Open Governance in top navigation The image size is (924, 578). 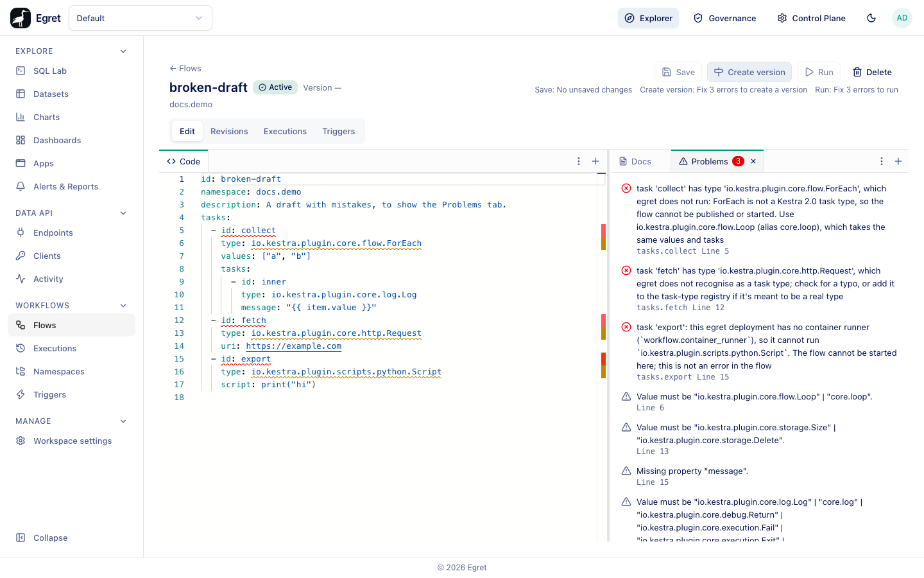pyautogui.click(x=725, y=18)
